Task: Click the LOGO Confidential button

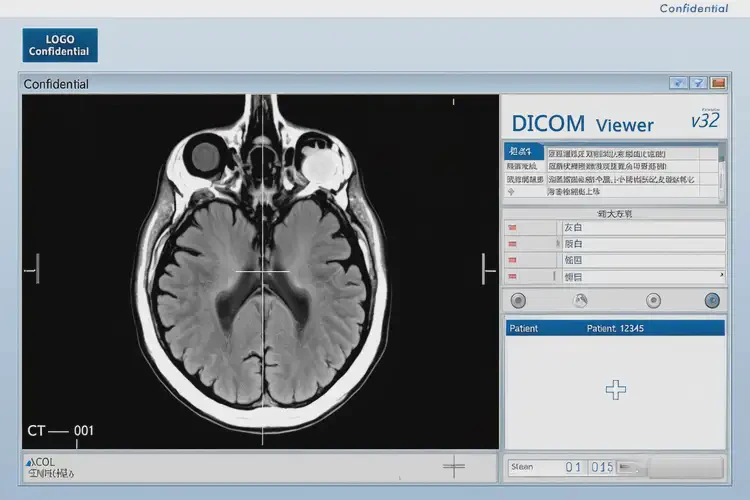Action: [60, 46]
